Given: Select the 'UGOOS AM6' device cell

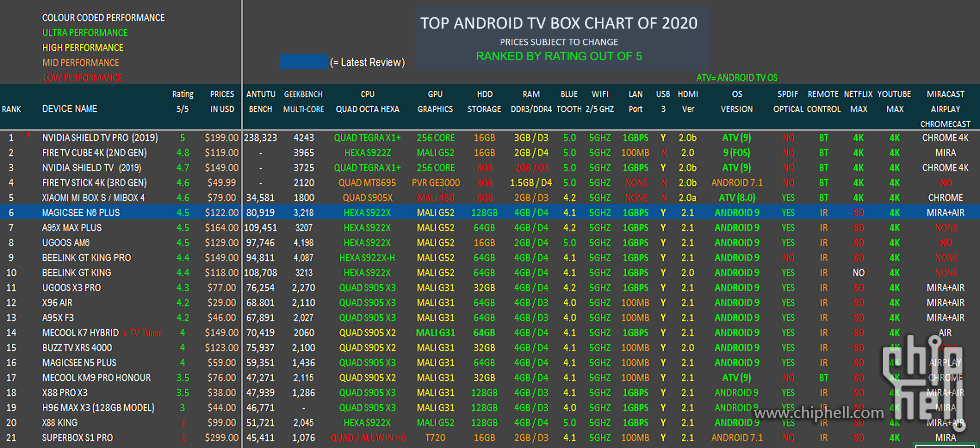Looking at the screenshot, I should coord(64,242).
